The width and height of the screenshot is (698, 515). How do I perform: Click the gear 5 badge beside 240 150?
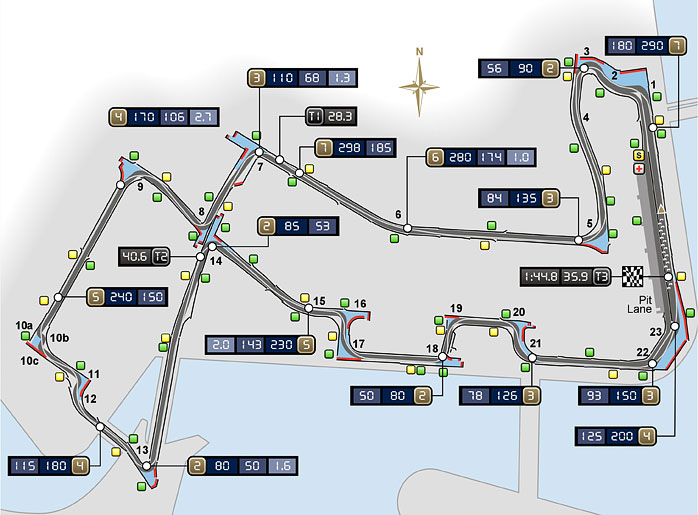[x=96, y=297]
